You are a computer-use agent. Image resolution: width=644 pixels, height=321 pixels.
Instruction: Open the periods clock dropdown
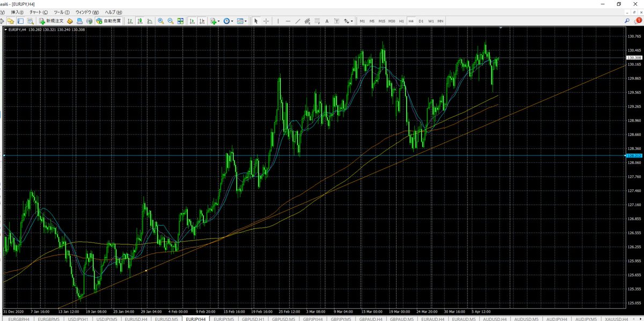coord(228,21)
